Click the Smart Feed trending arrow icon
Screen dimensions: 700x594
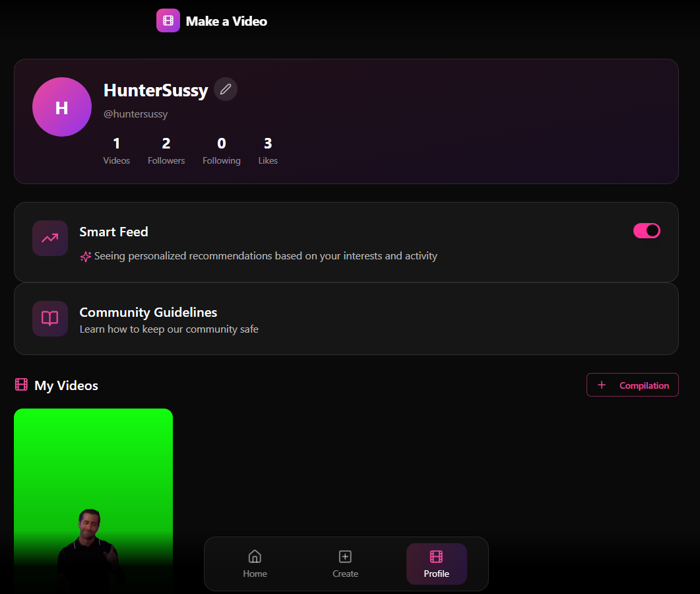50,238
